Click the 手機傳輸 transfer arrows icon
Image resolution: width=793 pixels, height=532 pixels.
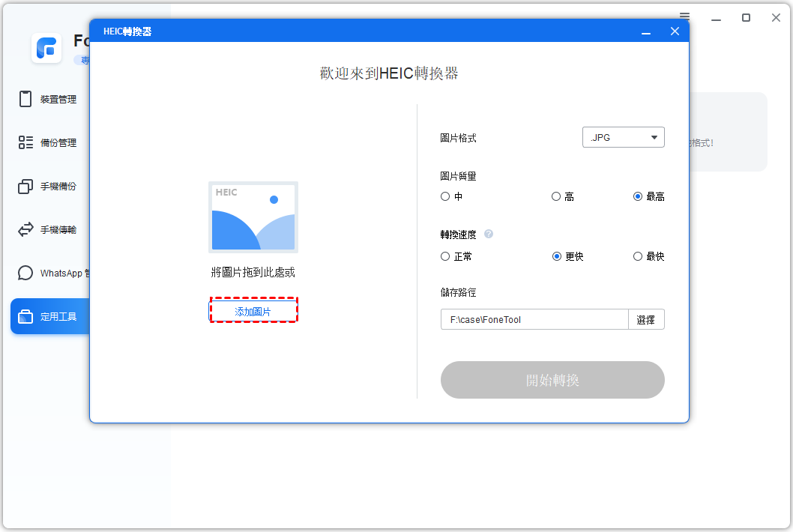(x=25, y=229)
